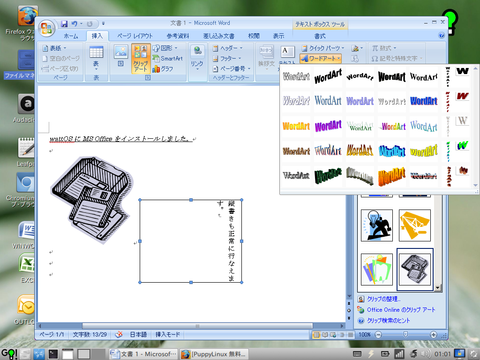Switch to web layout view button
This screenshot has height=360, width=480.
point(333,335)
